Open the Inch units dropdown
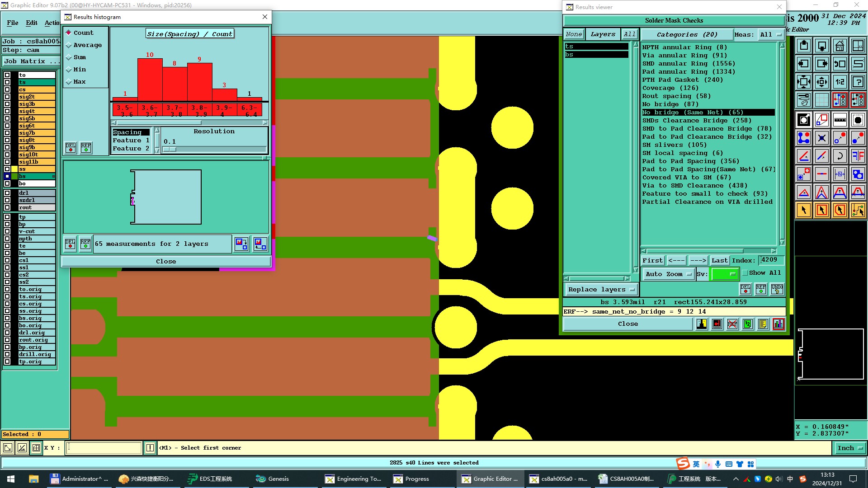 (x=849, y=448)
